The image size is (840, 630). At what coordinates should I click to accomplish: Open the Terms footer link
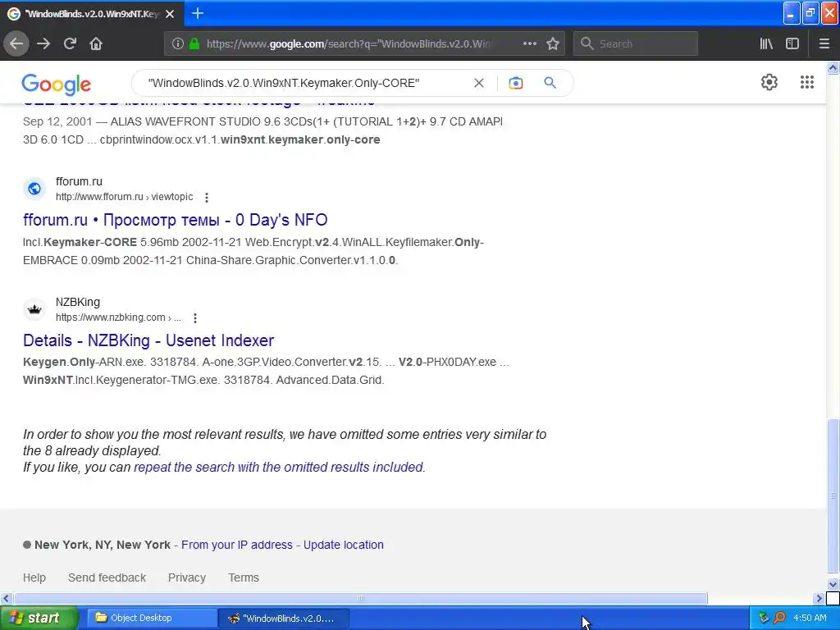coord(244,577)
